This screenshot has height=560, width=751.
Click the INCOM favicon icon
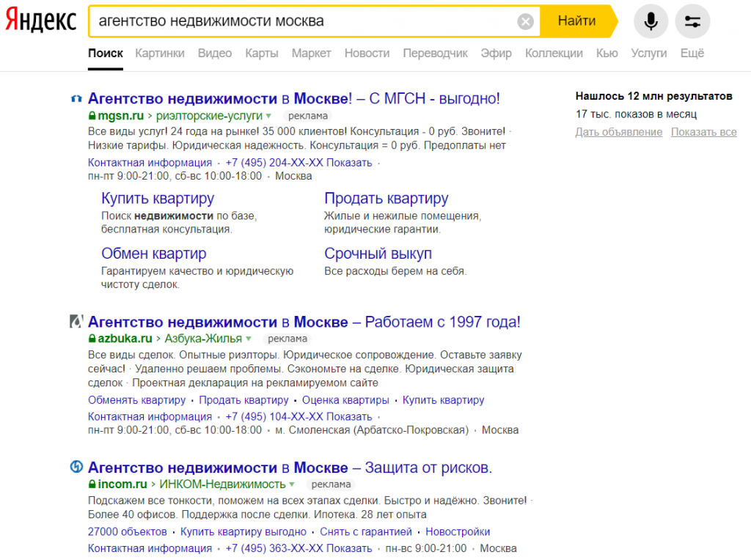coord(76,467)
